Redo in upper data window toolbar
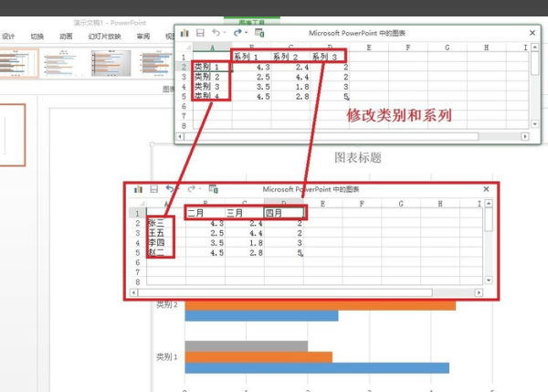 (237, 33)
